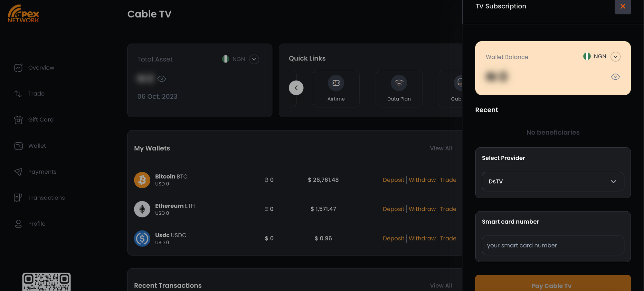The image size is (644, 291).
Task: Click Withdraw for Bitcoin
Action: (422, 180)
